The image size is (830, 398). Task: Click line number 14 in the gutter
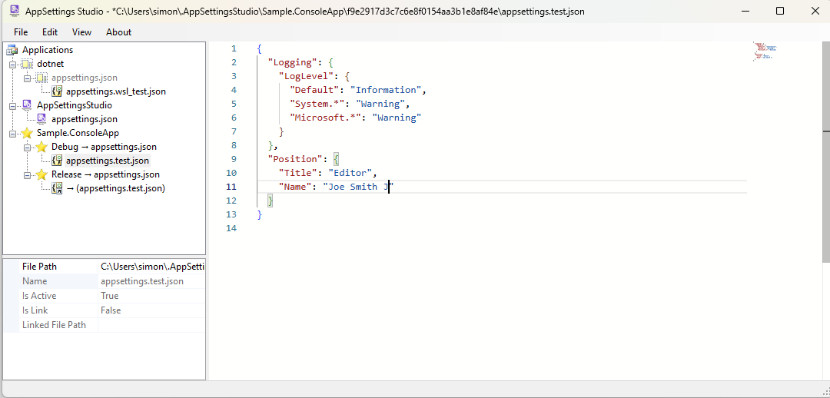(x=231, y=228)
